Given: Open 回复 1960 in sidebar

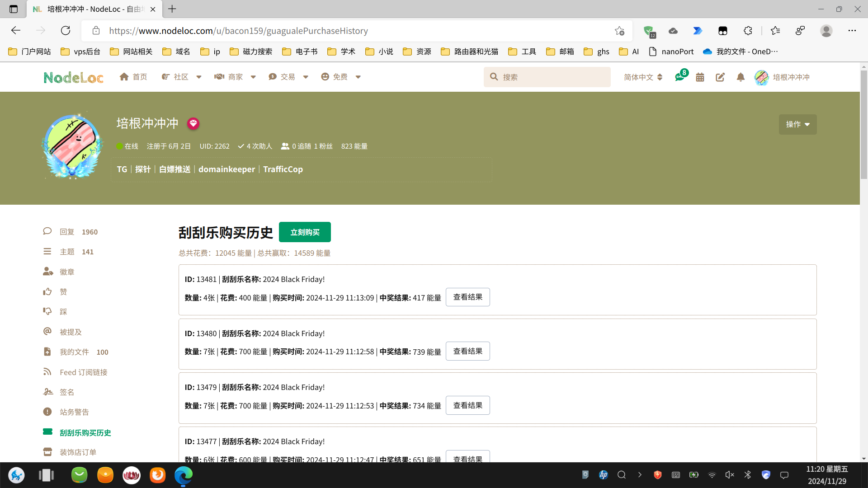Looking at the screenshot, I should point(70,232).
